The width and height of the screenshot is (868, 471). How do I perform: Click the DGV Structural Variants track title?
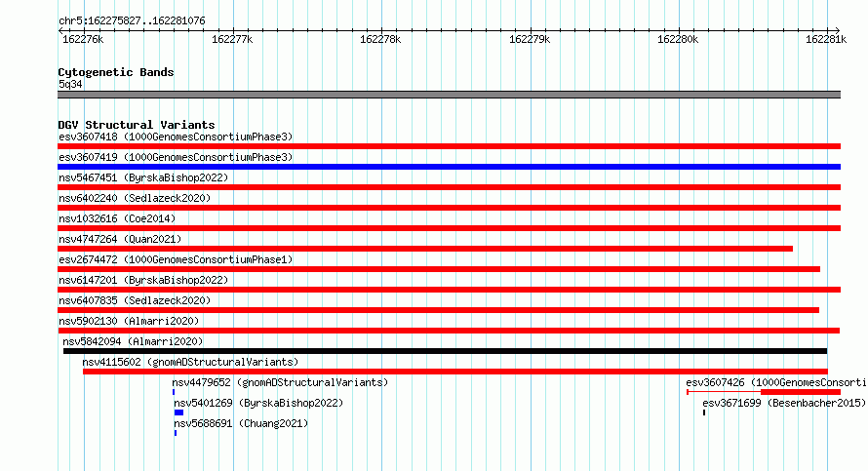click(x=137, y=125)
